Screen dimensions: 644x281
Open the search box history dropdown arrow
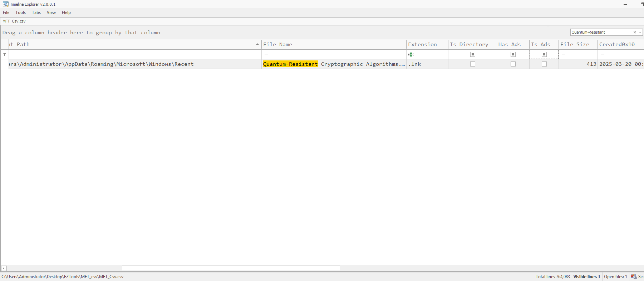[640, 32]
